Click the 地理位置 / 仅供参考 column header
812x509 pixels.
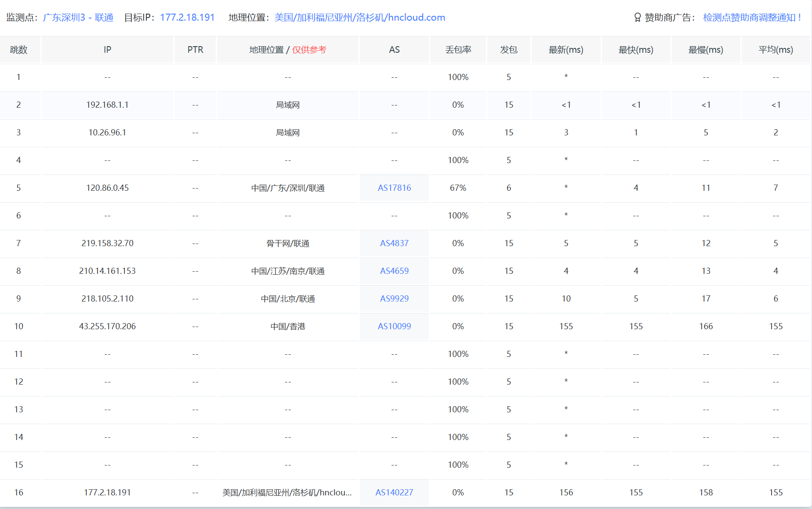(x=288, y=50)
